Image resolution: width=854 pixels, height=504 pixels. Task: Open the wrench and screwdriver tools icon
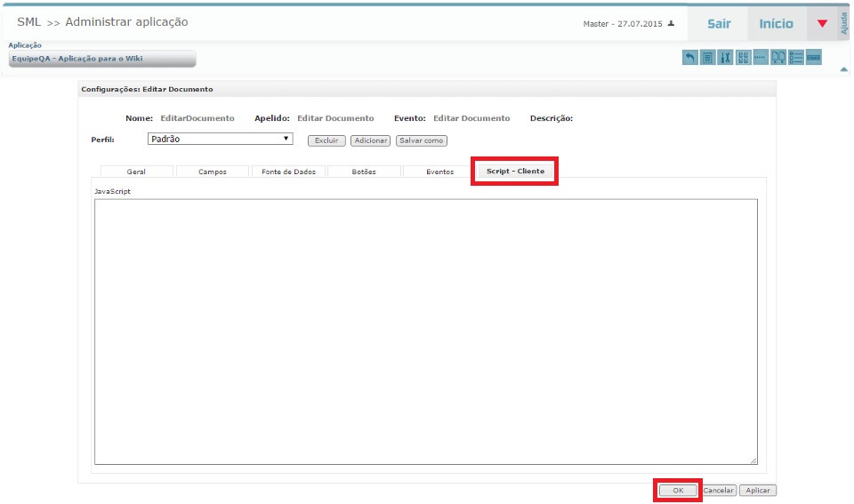pos(725,57)
